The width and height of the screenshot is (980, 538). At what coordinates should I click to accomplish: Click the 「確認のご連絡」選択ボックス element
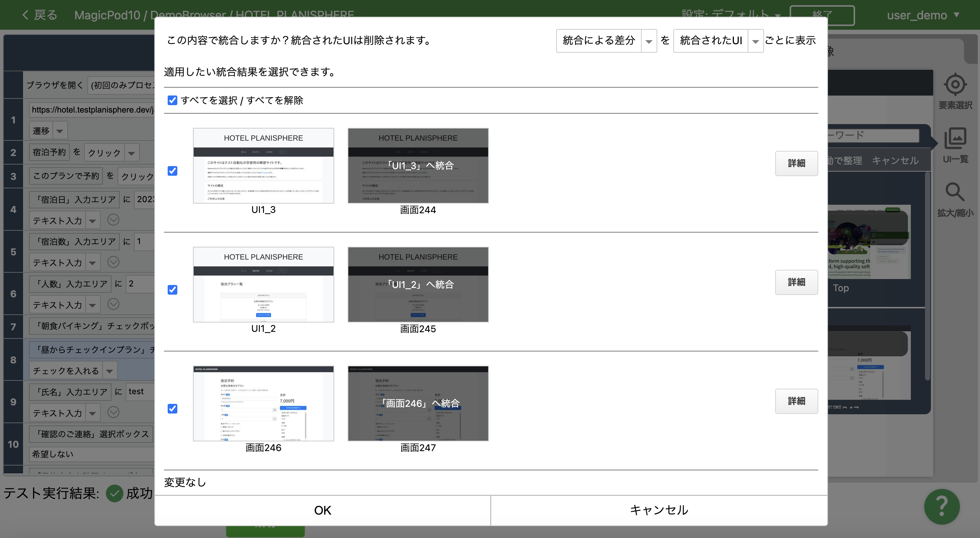tap(91, 434)
